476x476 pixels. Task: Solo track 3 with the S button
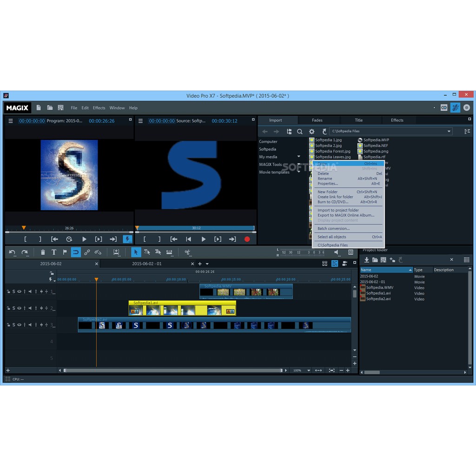point(13,325)
